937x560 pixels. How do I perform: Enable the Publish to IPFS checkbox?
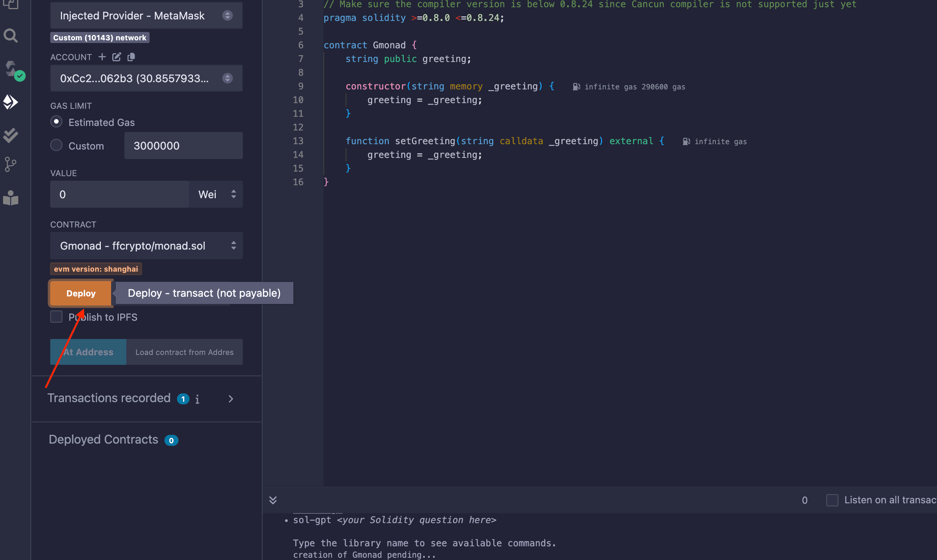56,317
